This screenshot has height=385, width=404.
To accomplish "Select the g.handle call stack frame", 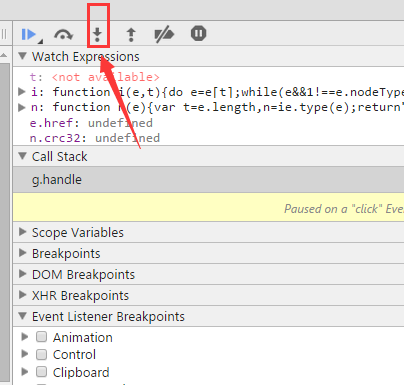I will click(x=209, y=180).
